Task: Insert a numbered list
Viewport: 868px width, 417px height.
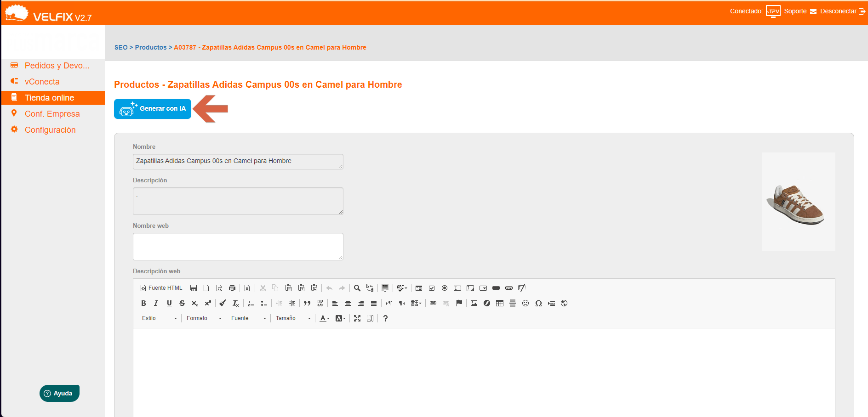Action: point(251,303)
